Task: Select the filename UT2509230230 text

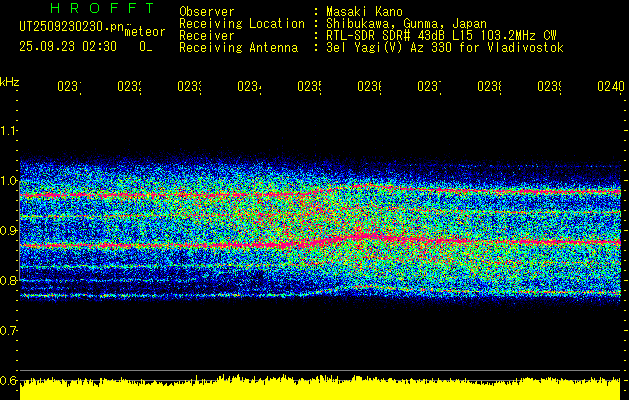Action: coord(71,26)
